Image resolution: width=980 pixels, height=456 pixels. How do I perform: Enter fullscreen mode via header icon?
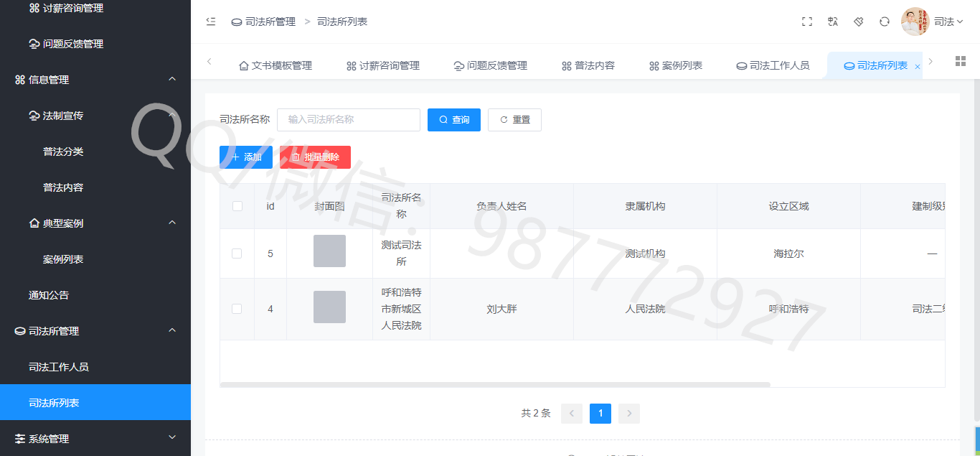807,22
